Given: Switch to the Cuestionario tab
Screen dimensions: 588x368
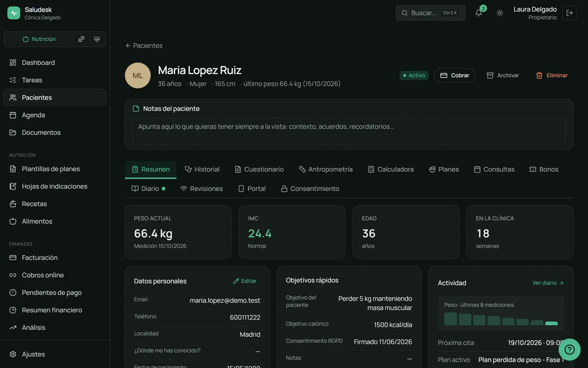Looking at the screenshot, I should 259,169.
